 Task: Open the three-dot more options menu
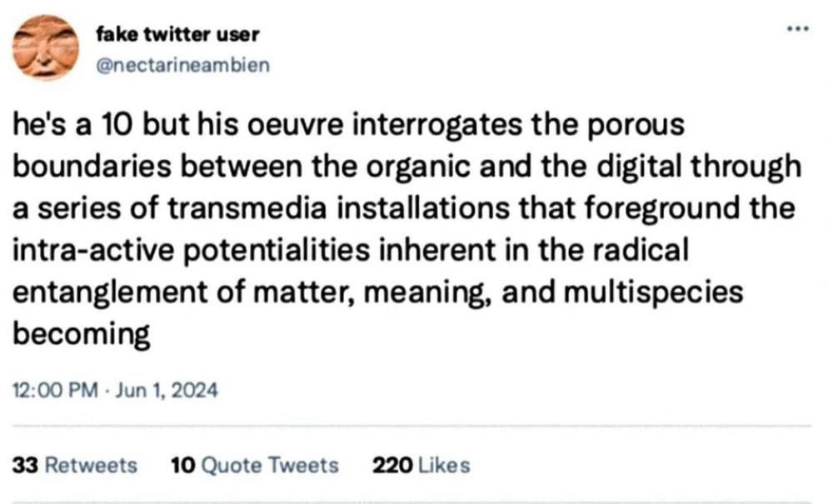798,28
